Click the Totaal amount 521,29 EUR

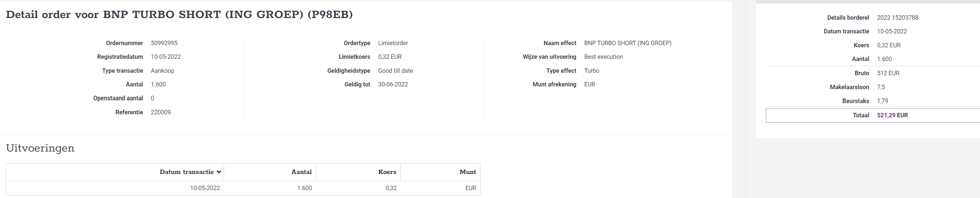click(x=892, y=115)
